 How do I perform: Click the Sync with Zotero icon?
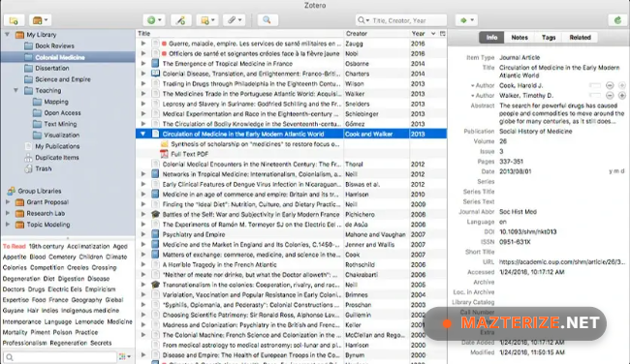click(617, 20)
